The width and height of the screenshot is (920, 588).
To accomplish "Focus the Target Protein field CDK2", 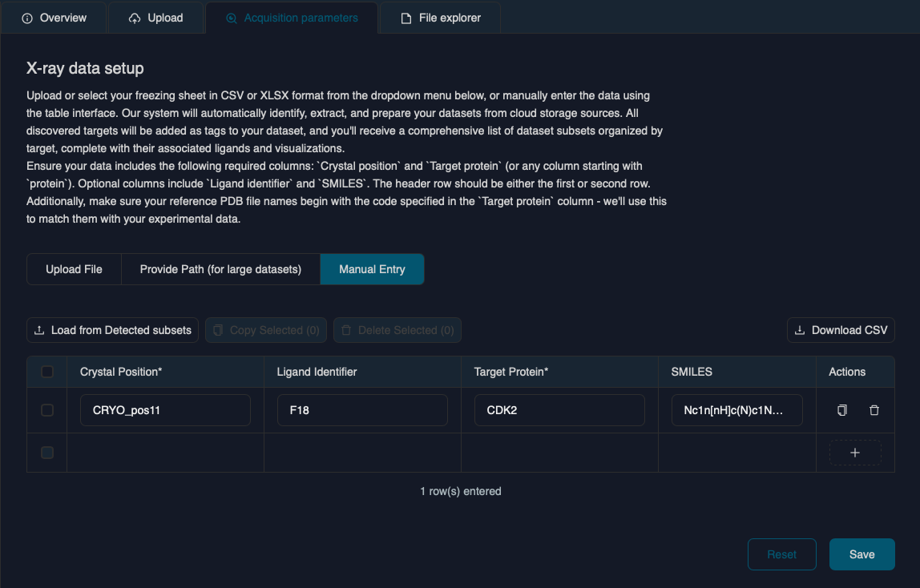I will tap(559, 410).
